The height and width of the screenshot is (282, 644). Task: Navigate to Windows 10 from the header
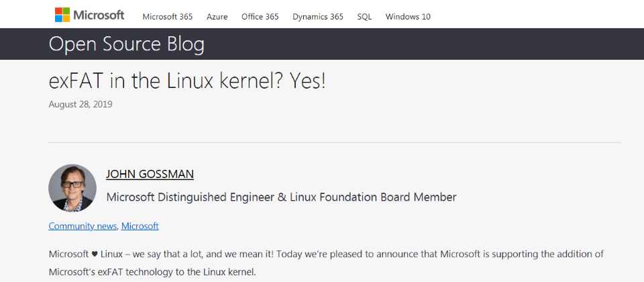tap(408, 17)
